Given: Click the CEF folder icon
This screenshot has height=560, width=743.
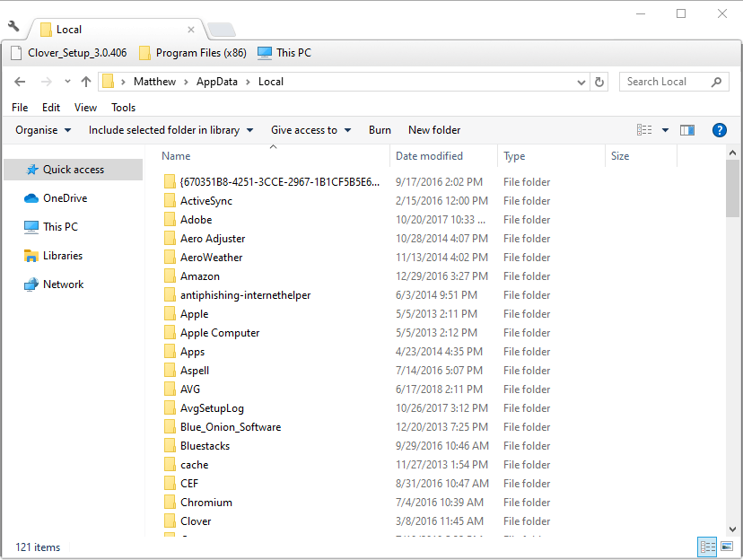Looking at the screenshot, I should (x=170, y=483).
